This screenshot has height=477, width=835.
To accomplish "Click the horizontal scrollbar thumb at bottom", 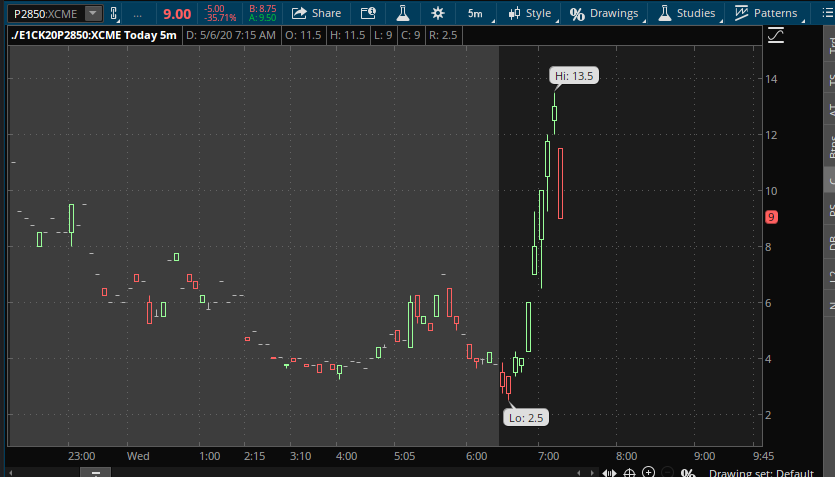I will coord(95,472).
